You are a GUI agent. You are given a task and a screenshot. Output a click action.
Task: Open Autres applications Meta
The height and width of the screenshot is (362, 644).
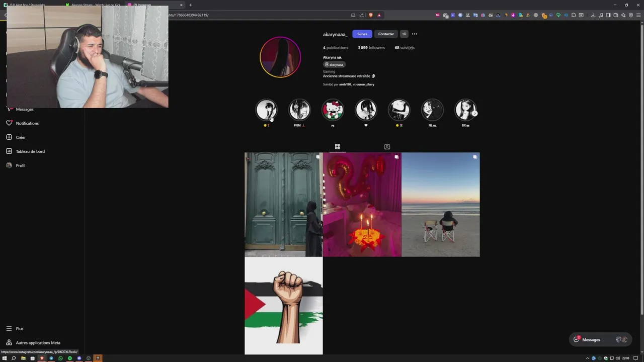pos(33,342)
